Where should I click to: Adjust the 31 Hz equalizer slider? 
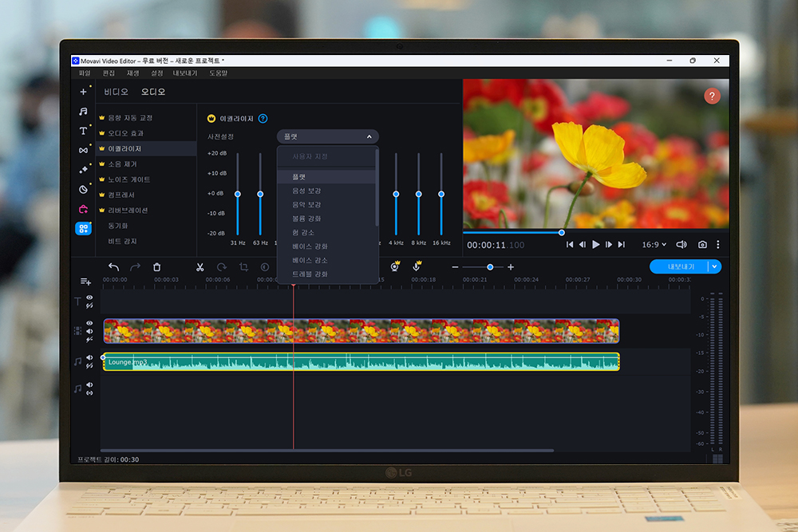pos(238,195)
